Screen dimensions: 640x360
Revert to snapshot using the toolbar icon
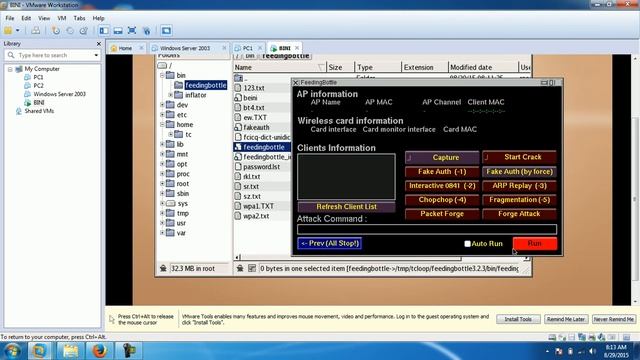(70, 31)
